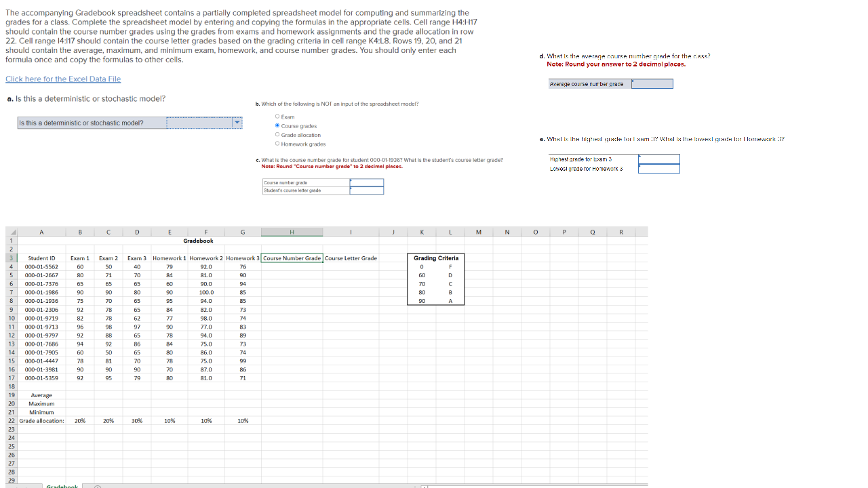Switch to the Gradebook sheet tab
The image size is (868, 488).
pos(62,487)
